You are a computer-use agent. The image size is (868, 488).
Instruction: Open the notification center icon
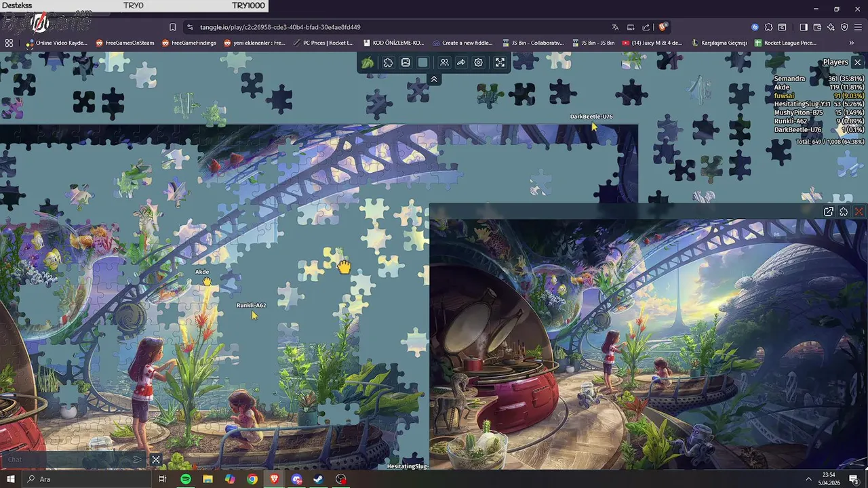tap(854, 479)
